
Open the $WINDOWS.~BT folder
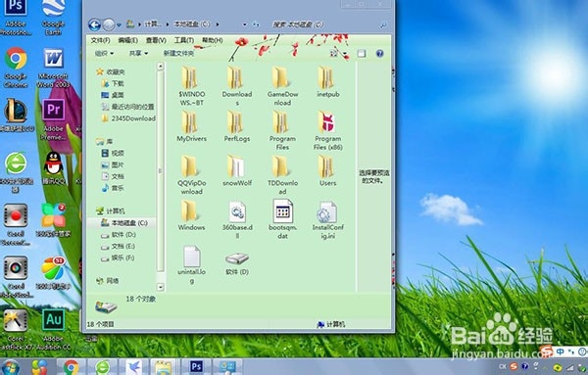[x=192, y=86]
